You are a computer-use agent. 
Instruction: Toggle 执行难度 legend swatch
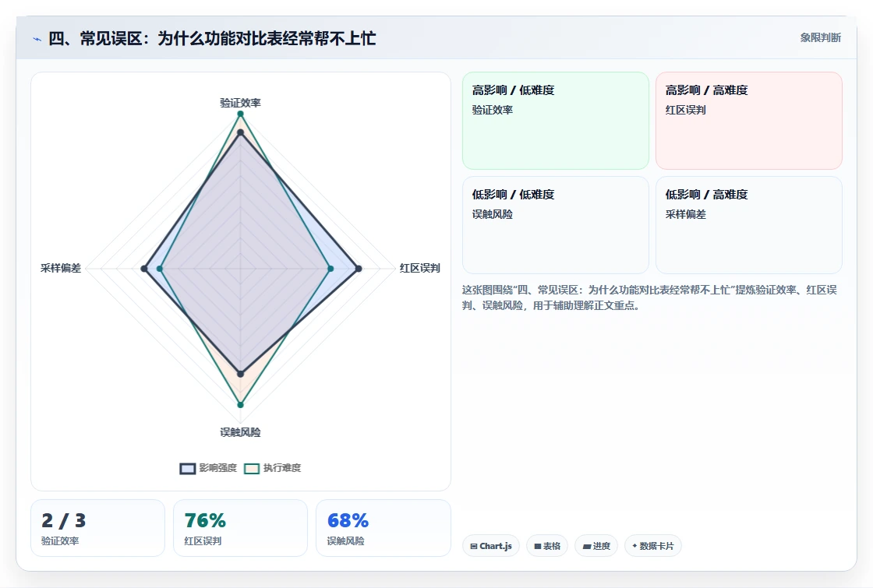tap(252, 468)
